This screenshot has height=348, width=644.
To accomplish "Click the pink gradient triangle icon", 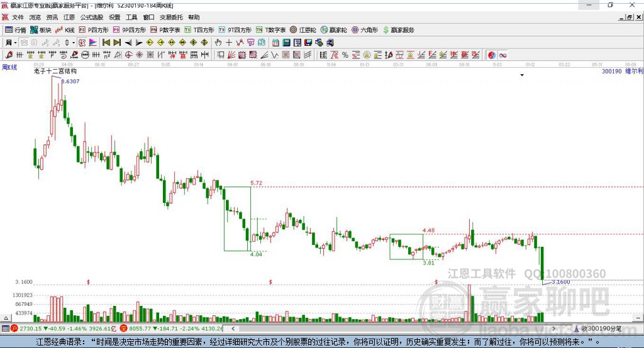I will tap(93, 42).
